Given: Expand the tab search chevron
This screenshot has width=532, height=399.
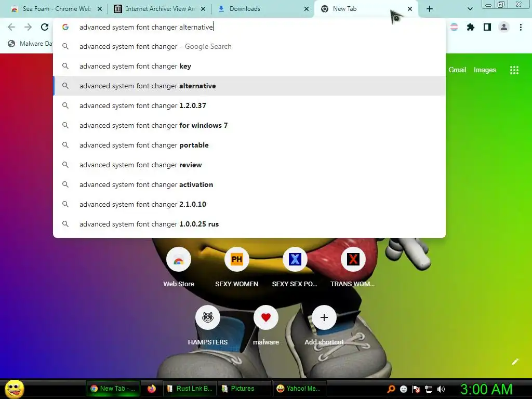Looking at the screenshot, I should point(470,9).
